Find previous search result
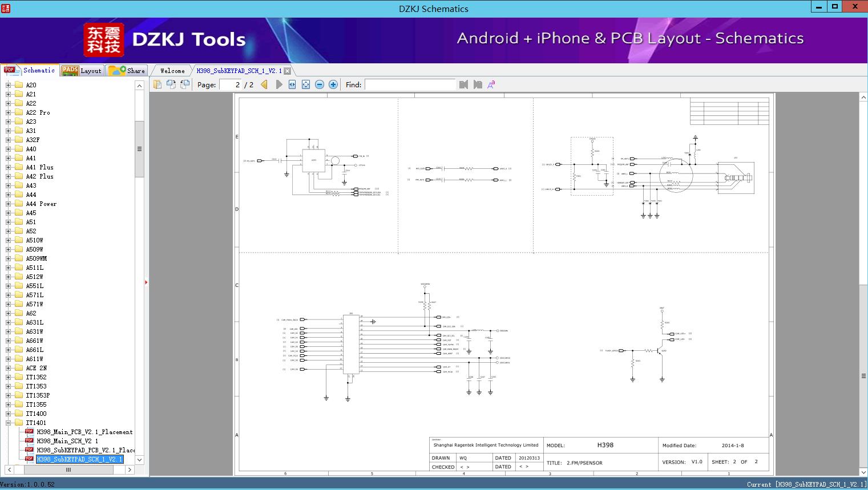 tap(463, 84)
